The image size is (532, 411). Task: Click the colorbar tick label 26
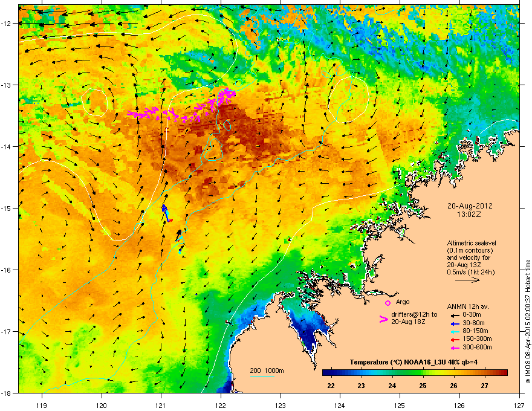click(453, 386)
